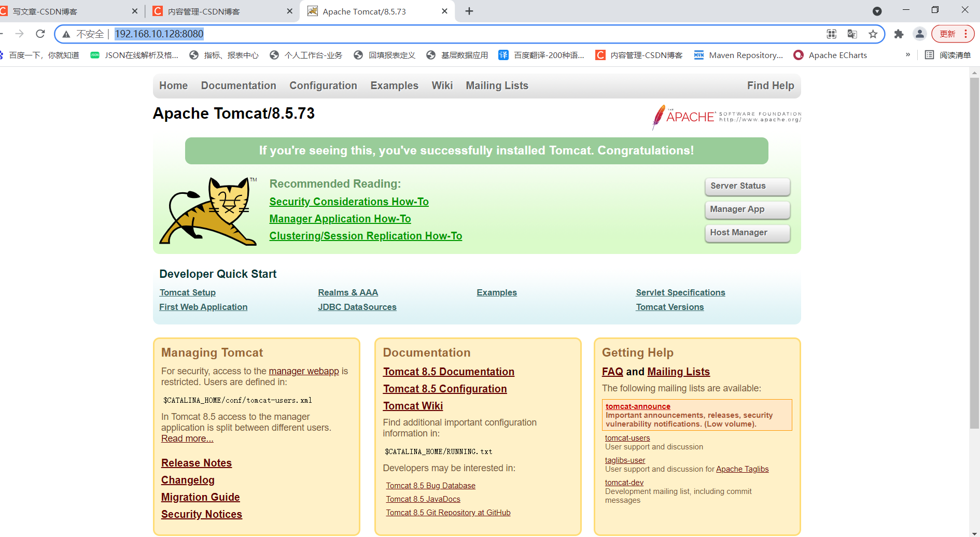Close the 内容管理-CSDN博客 tab
The height and width of the screenshot is (537, 980).
pos(290,11)
